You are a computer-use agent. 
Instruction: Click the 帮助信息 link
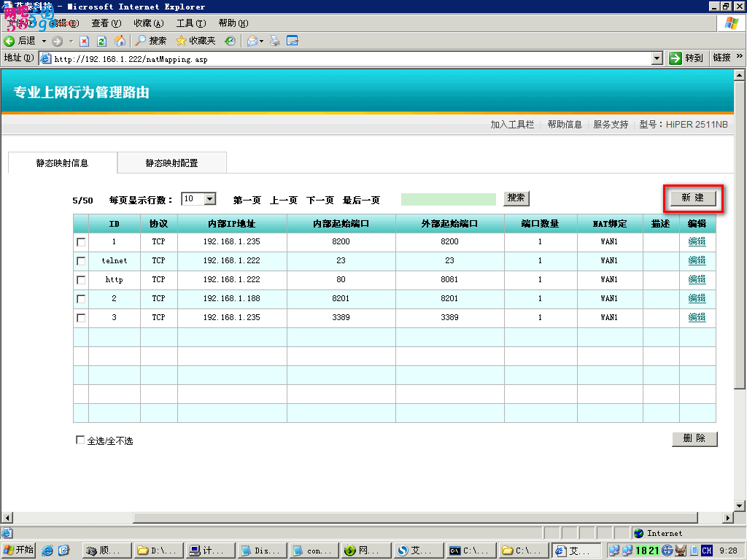(x=565, y=124)
